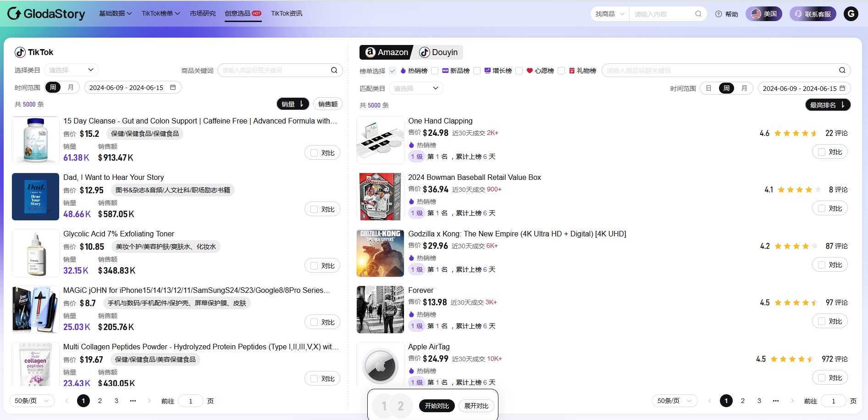Go to page 2 in TikTok pagination
The image size is (868, 420).
(100, 401)
